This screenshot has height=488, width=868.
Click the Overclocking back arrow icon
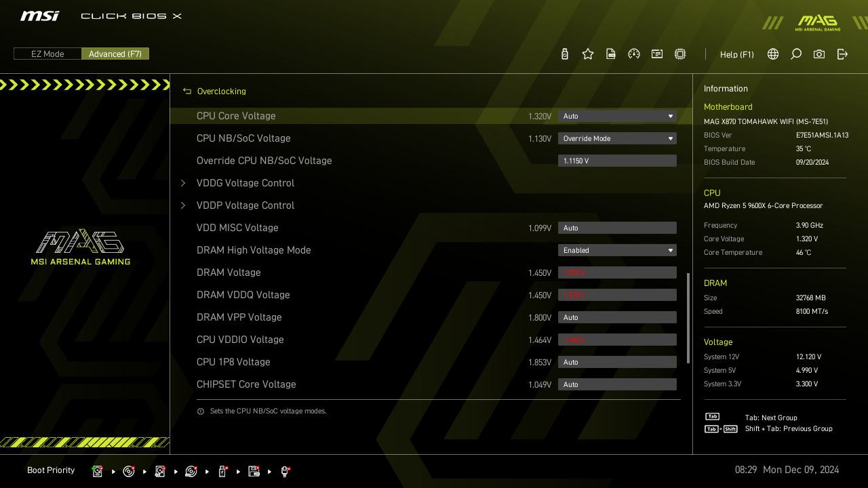coord(187,91)
